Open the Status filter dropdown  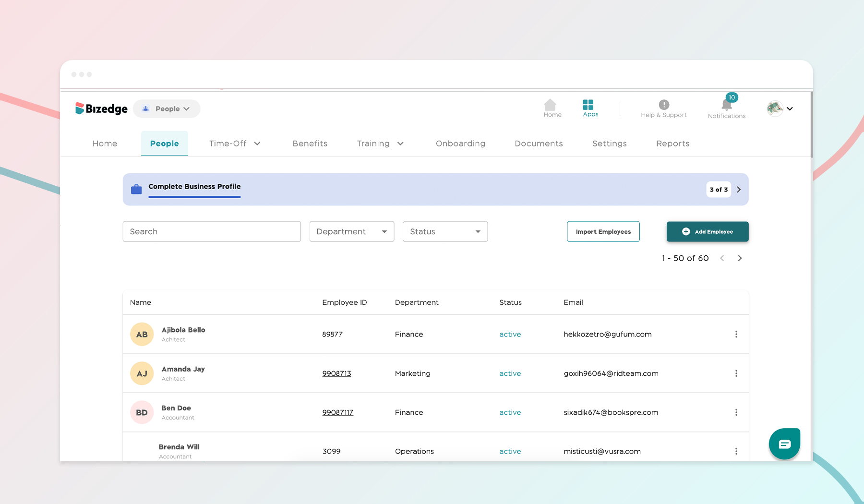click(444, 231)
